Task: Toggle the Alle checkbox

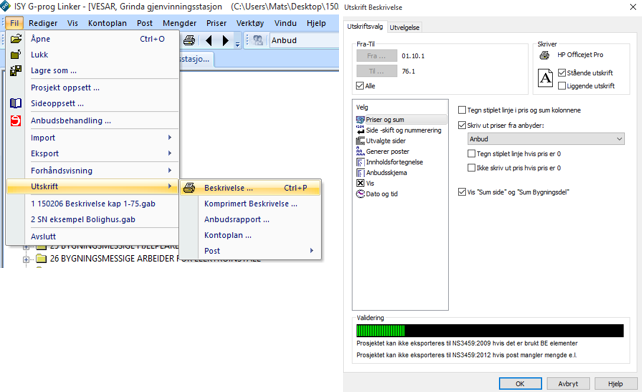Action: (x=360, y=86)
